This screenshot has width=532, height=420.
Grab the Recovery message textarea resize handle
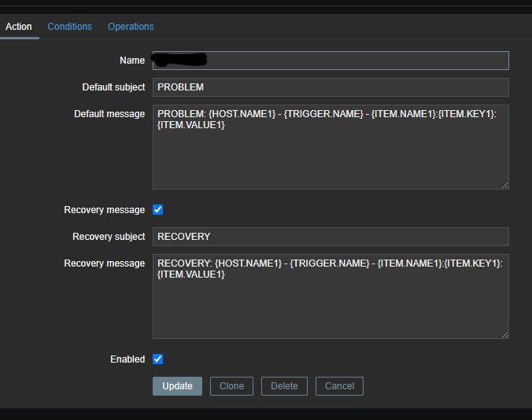504,334
